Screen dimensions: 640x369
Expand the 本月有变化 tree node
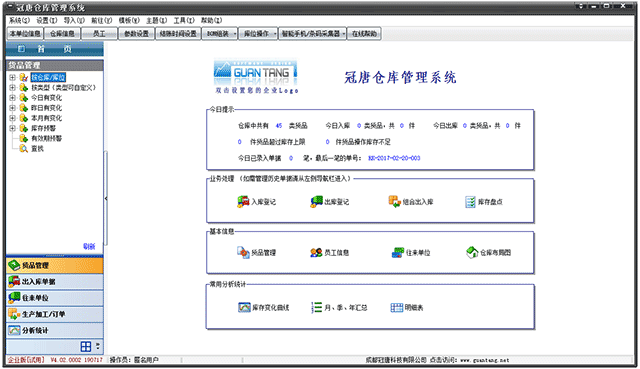pyautogui.click(x=12, y=118)
